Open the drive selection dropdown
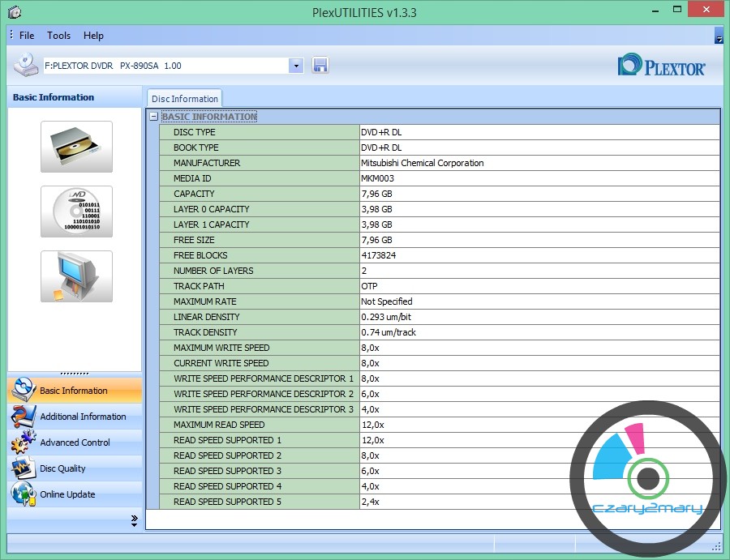The height and width of the screenshot is (560, 730). pos(295,66)
